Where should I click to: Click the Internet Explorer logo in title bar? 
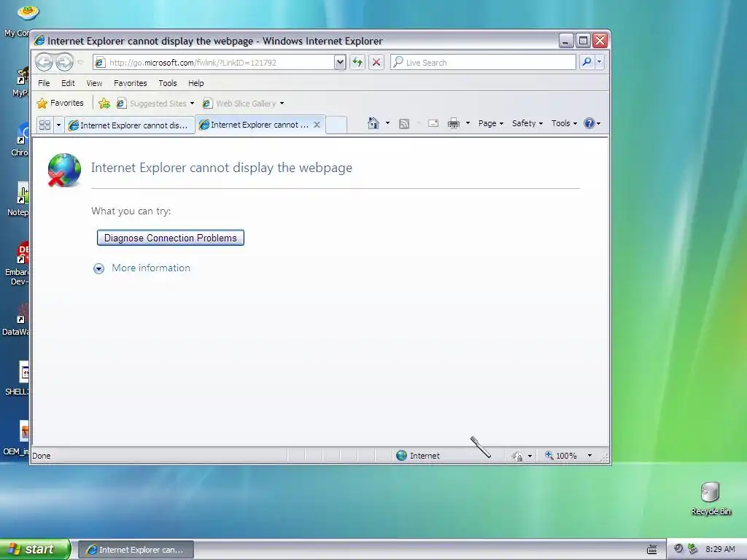(x=39, y=41)
